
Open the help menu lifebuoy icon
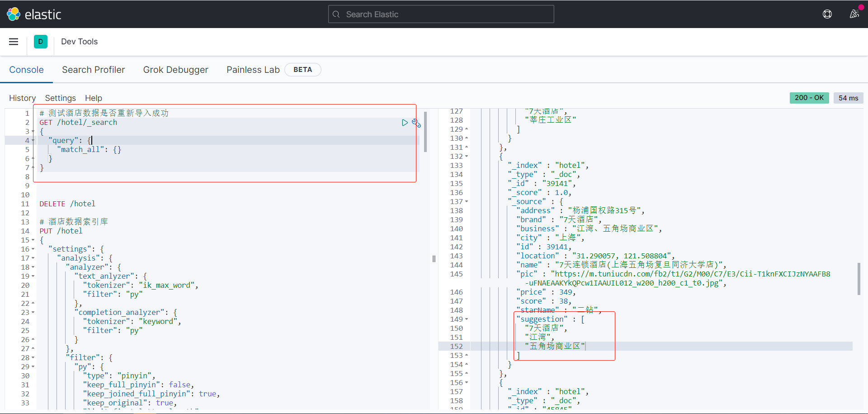tap(827, 14)
